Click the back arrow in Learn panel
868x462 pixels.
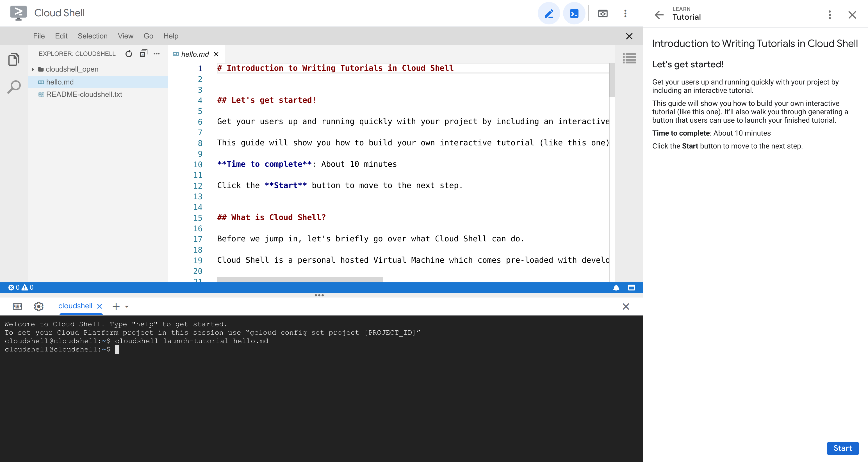click(660, 13)
